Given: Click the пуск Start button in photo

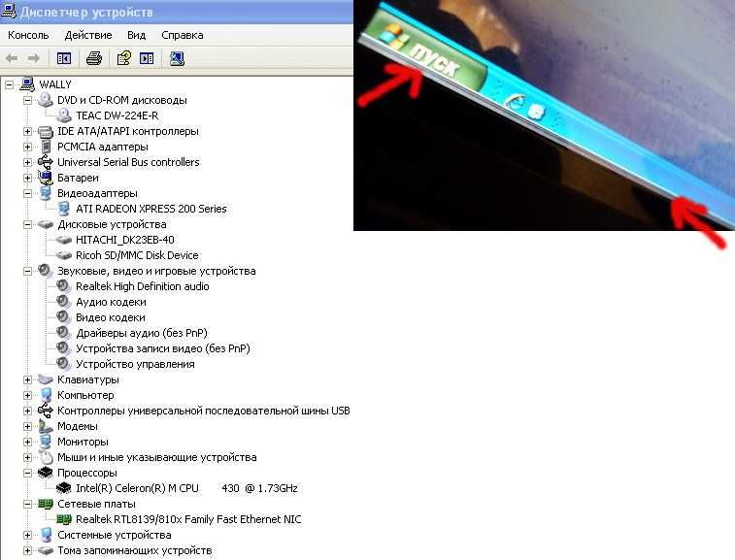Looking at the screenshot, I should coord(425,54).
